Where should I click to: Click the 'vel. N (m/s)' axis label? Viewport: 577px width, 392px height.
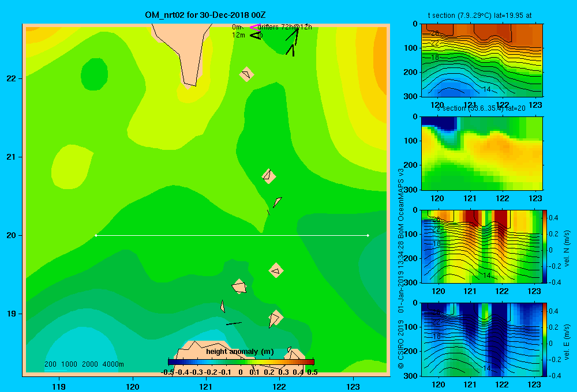tap(567, 248)
